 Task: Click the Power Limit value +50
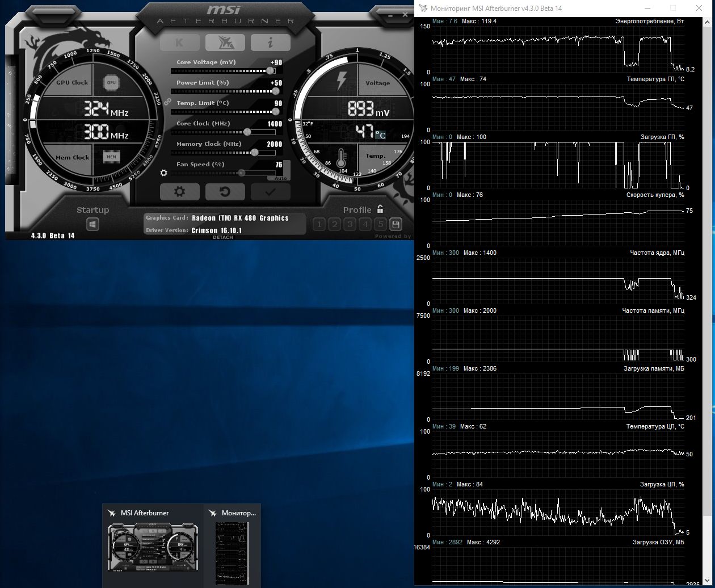pyautogui.click(x=276, y=83)
